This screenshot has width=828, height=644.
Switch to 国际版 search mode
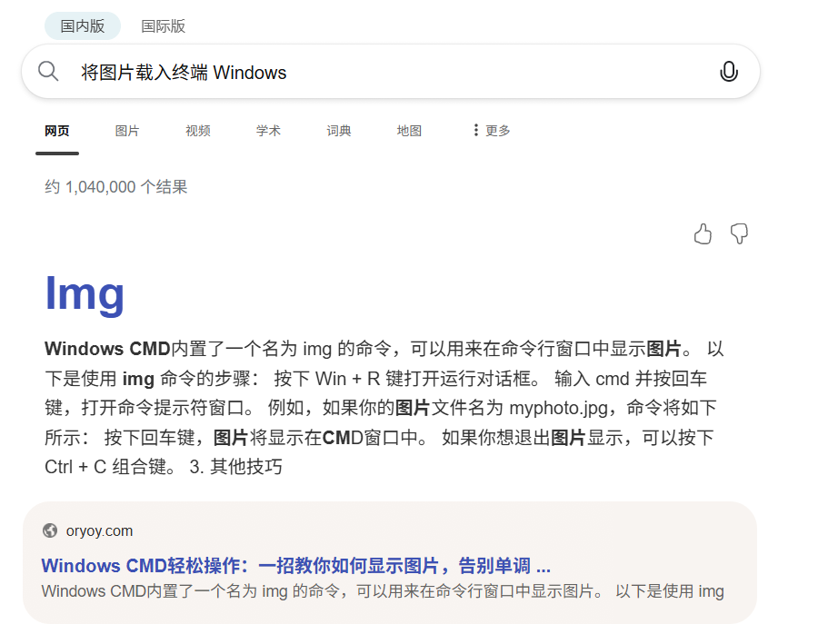click(164, 26)
